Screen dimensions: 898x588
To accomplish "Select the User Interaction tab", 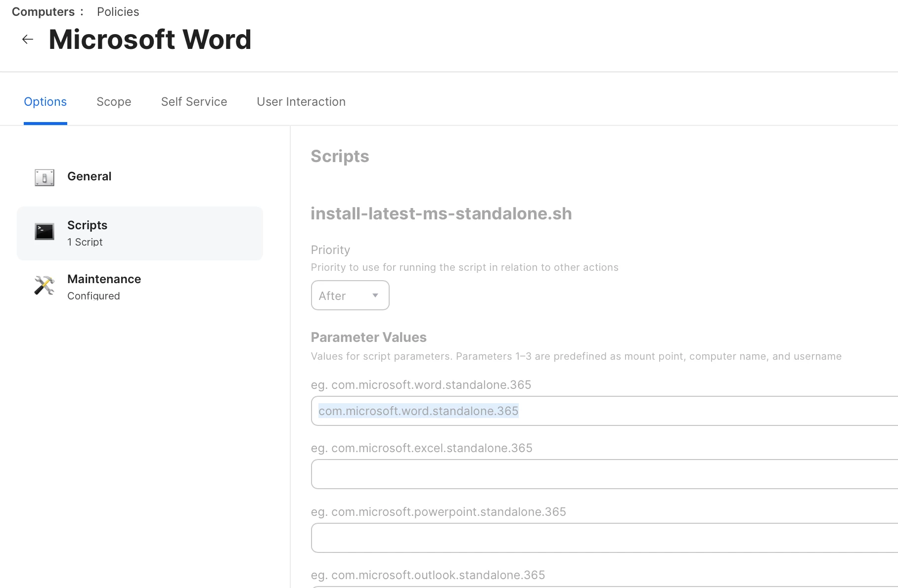I will [x=301, y=102].
